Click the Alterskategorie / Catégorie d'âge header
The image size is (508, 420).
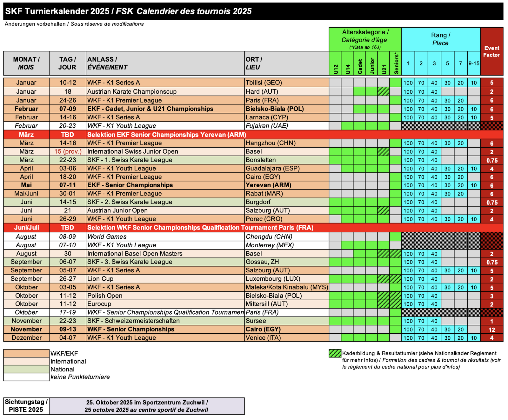pos(365,39)
